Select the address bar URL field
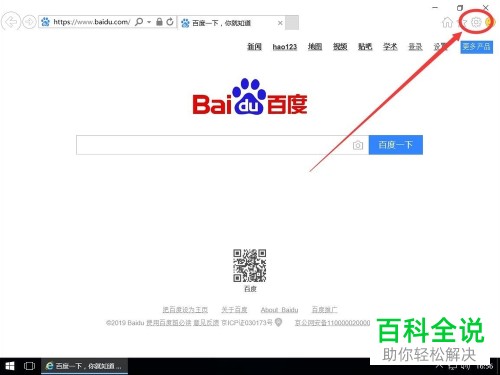Image resolution: width=500 pixels, height=375 pixels. click(92, 22)
